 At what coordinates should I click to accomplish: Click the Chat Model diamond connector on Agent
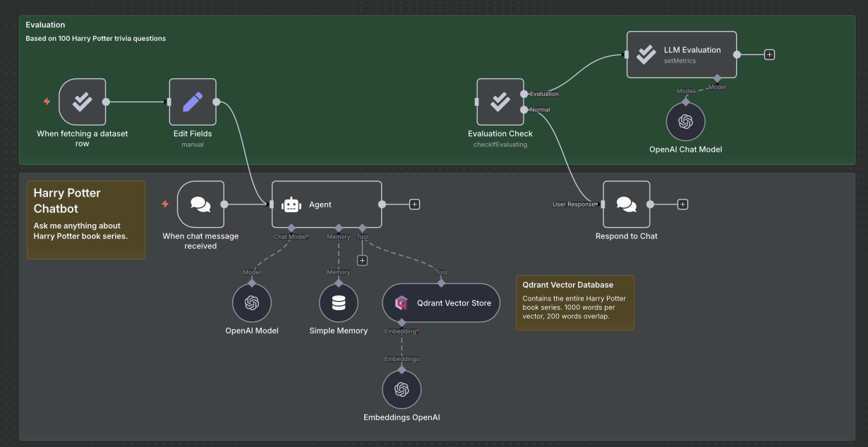291,228
